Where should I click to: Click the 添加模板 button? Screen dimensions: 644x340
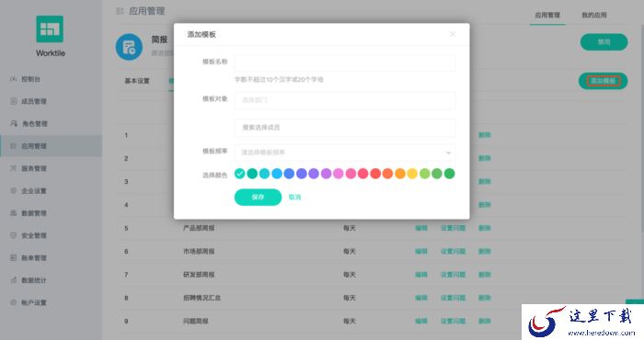603,81
